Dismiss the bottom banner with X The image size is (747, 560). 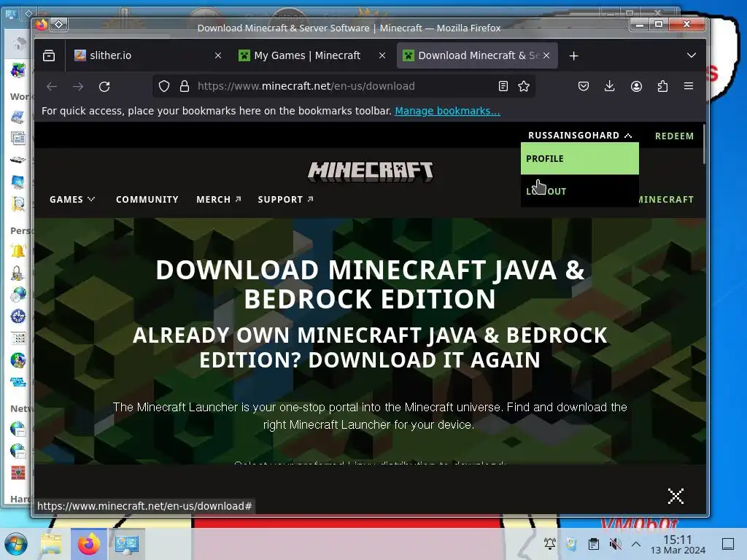tap(676, 496)
